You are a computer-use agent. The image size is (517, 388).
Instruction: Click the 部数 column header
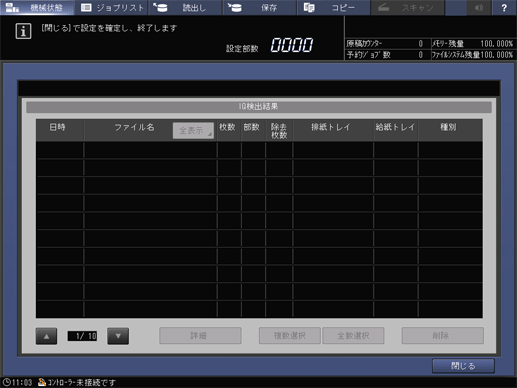253,130
